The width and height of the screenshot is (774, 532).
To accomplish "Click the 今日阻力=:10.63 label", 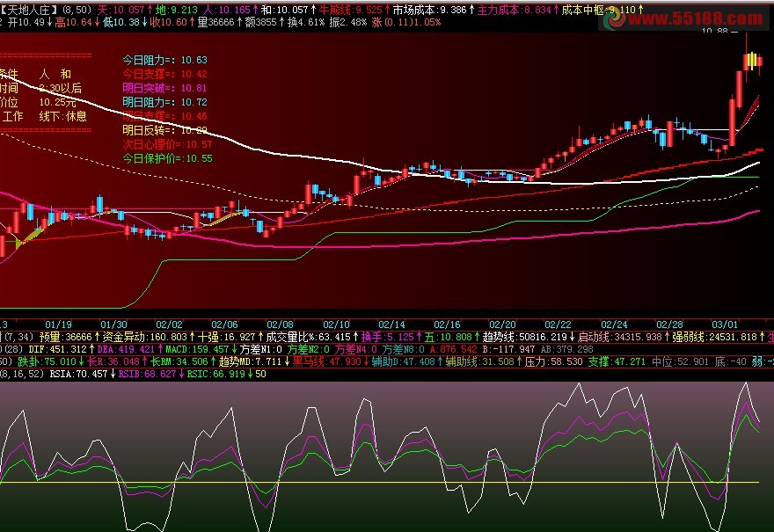I will tap(164, 60).
